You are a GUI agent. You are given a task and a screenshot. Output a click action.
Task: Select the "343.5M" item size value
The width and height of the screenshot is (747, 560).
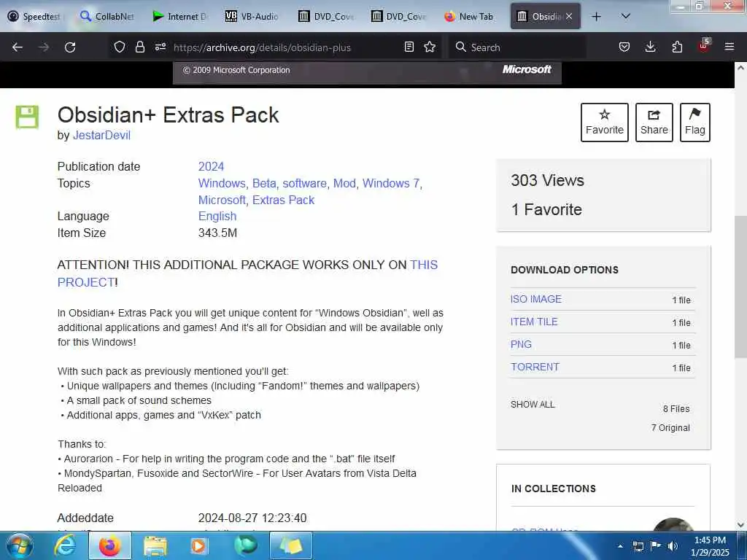[217, 233]
